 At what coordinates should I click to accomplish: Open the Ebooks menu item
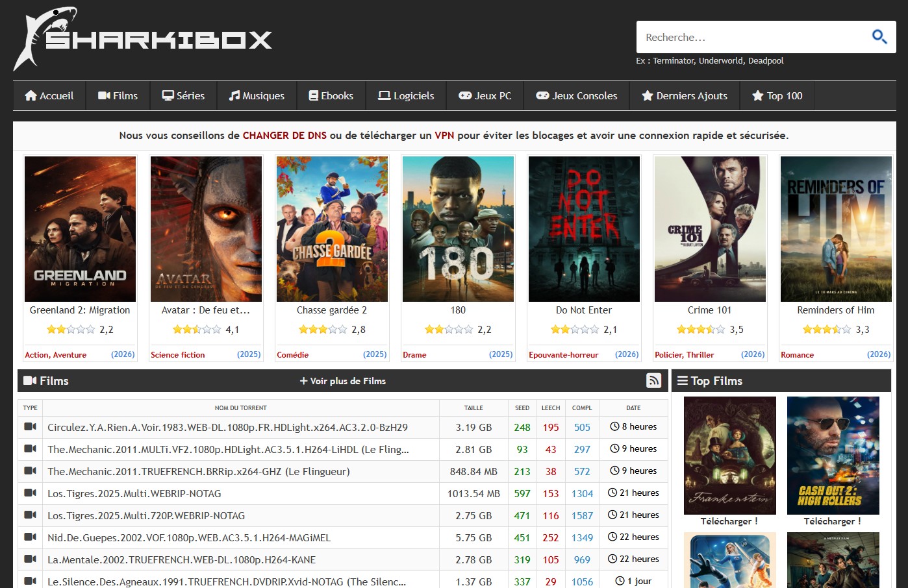click(x=331, y=95)
